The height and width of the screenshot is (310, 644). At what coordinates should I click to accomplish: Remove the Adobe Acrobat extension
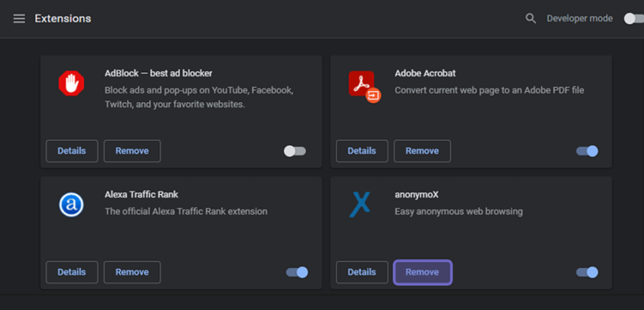pyautogui.click(x=422, y=151)
